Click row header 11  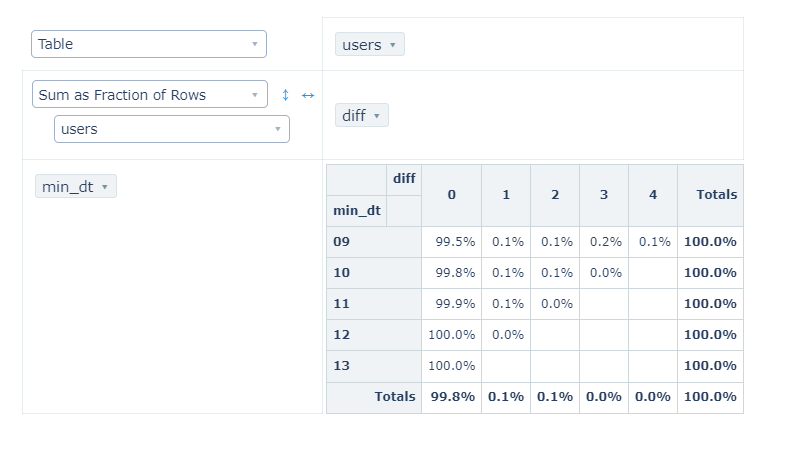click(x=341, y=304)
